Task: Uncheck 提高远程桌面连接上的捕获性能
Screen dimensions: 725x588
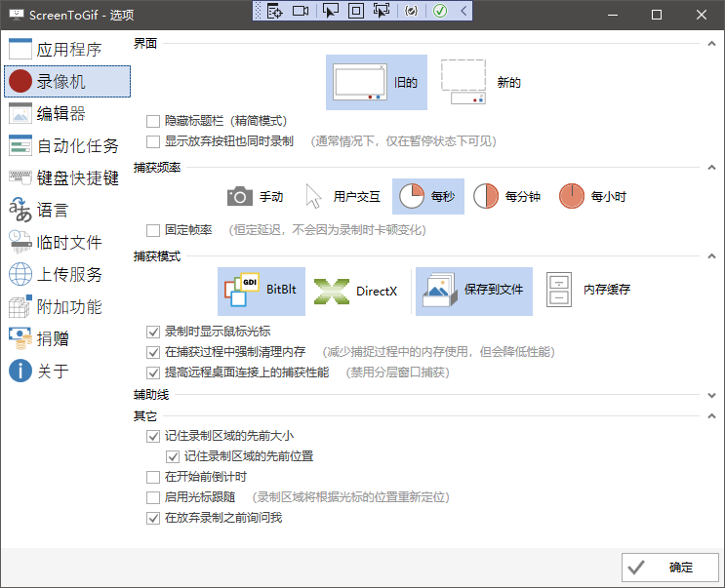Action: click(153, 372)
